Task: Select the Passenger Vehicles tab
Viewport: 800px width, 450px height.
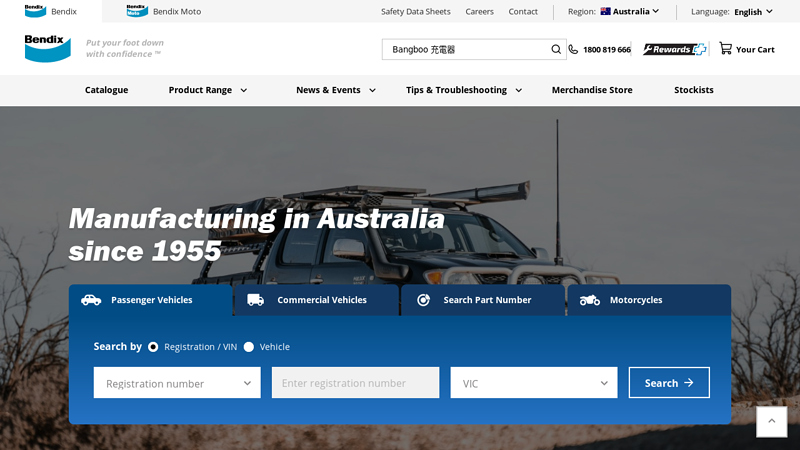Action: coord(151,300)
